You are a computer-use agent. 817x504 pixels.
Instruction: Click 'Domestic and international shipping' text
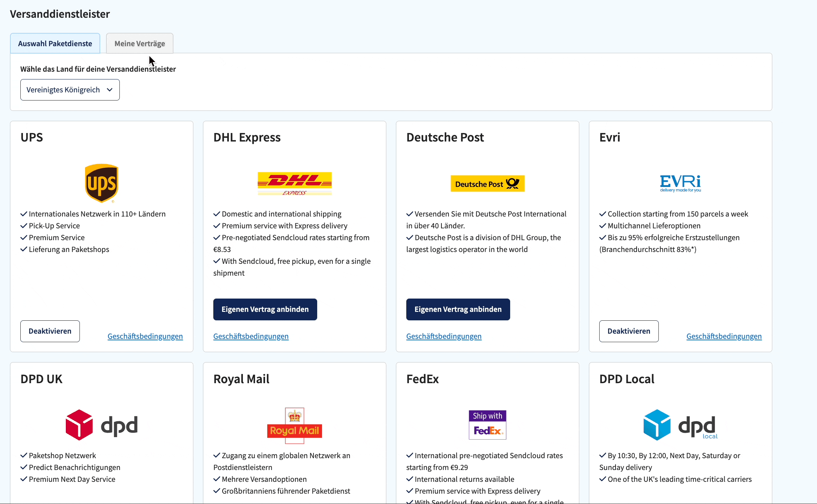tap(282, 214)
